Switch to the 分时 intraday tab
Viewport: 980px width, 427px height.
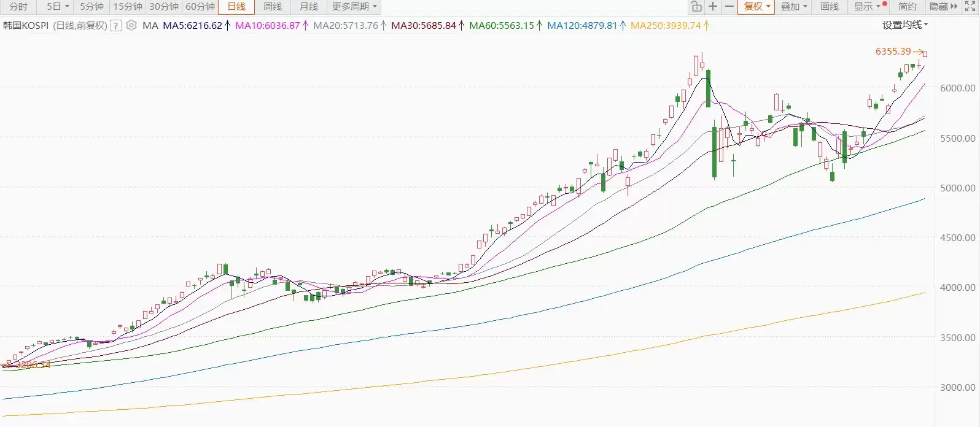tap(18, 7)
